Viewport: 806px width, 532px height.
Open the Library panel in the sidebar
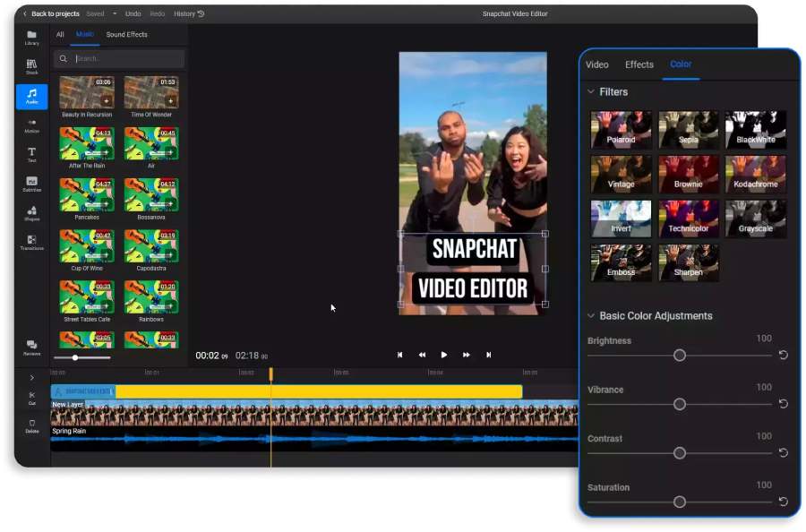point(32,38)
